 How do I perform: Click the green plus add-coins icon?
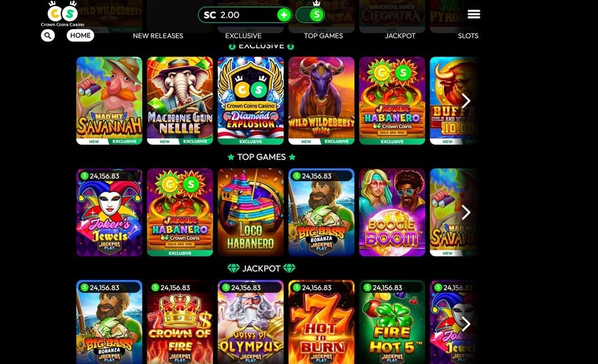point(283,16)
